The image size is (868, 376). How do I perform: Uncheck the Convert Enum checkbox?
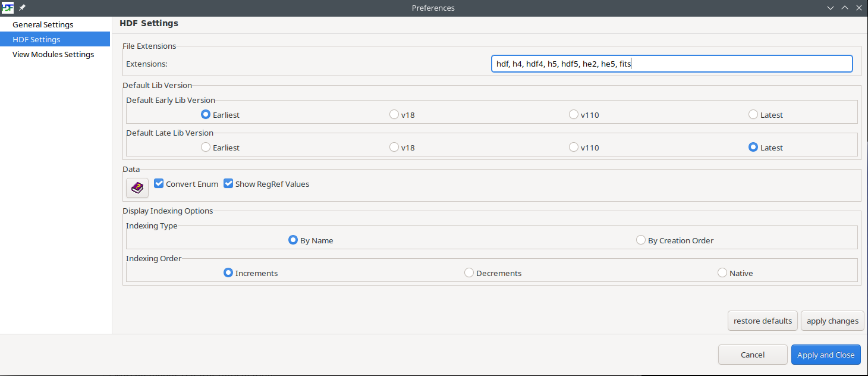point(159,184)
